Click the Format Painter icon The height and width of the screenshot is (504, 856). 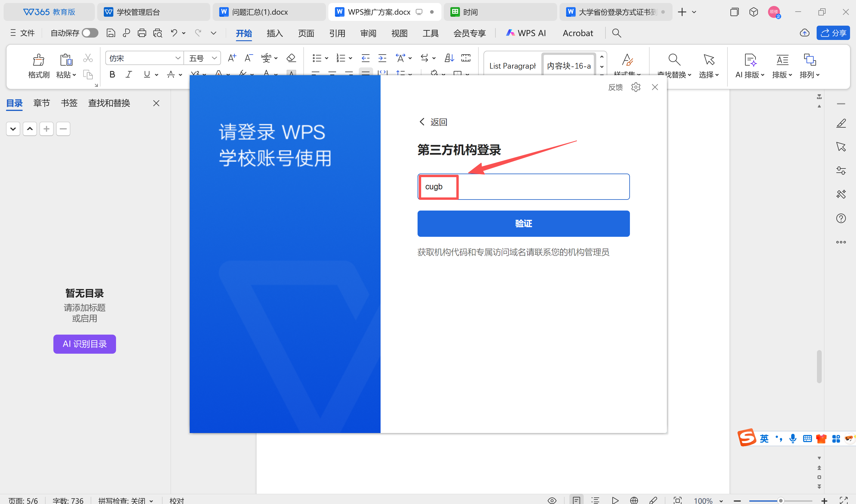[x=38, y=60]
